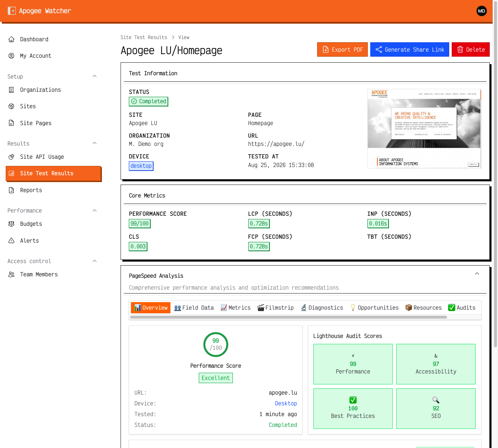Click the My Account user icon

[11, 56]
